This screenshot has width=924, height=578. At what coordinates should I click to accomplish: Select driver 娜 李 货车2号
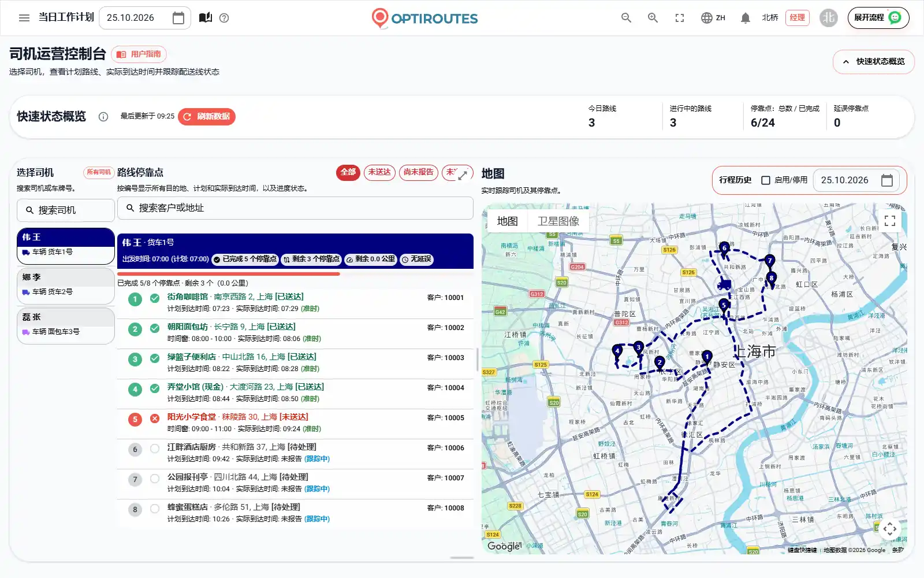(x=66, y=286)
